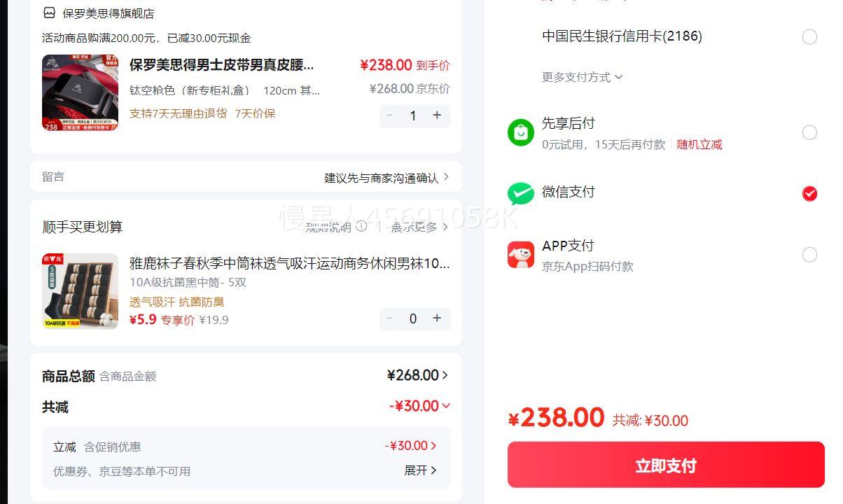Expand 更多支付方式 payment options

coord(582,77)
